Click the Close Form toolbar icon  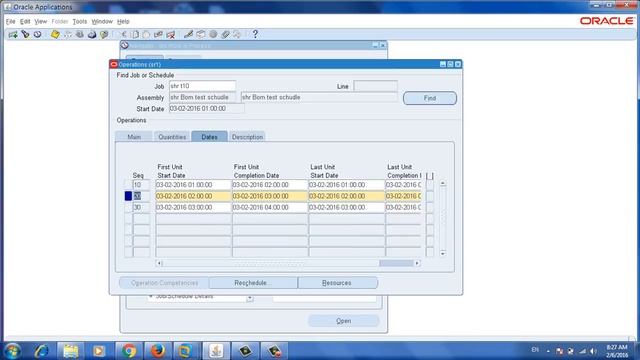(x=104, y=35)
